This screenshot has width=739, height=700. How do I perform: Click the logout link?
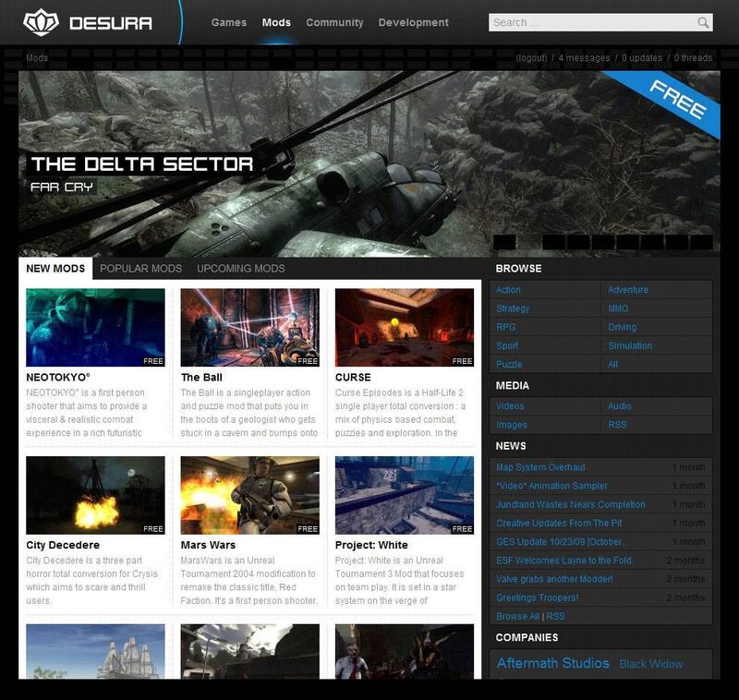coord(531,58)
